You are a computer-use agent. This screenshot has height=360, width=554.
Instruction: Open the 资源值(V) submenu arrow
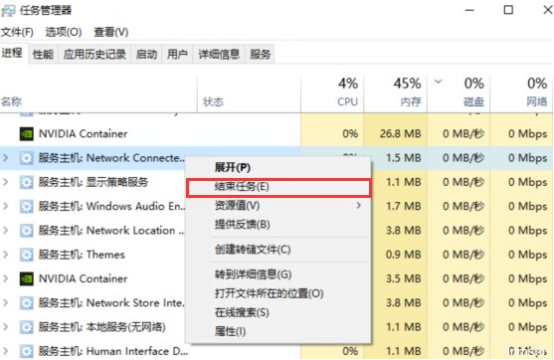coord(359,205)
